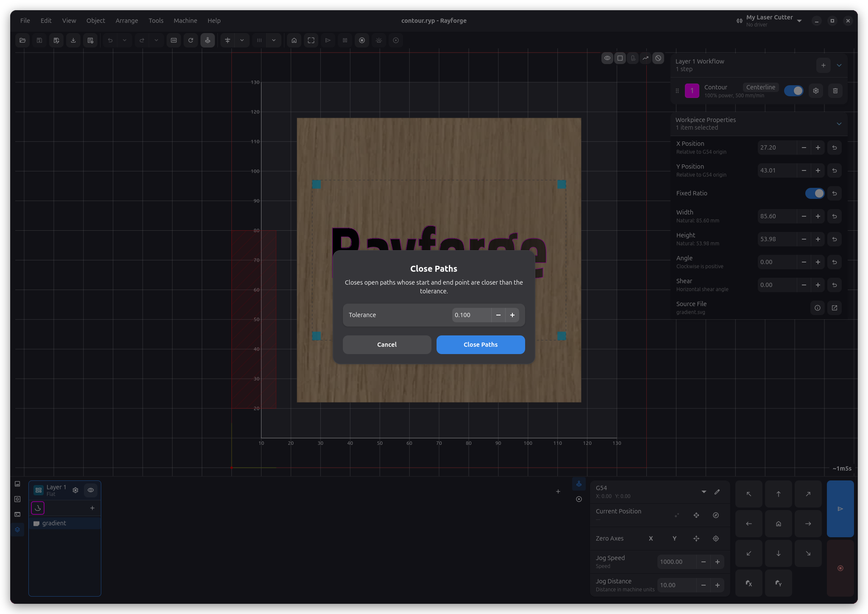Open the File menu
The width and height of the screenshot is (868, 614).
(x=25, y=20)
